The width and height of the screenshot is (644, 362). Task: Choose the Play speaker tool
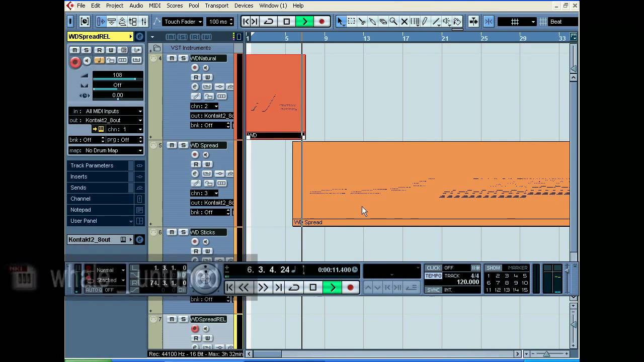[446, 22]
